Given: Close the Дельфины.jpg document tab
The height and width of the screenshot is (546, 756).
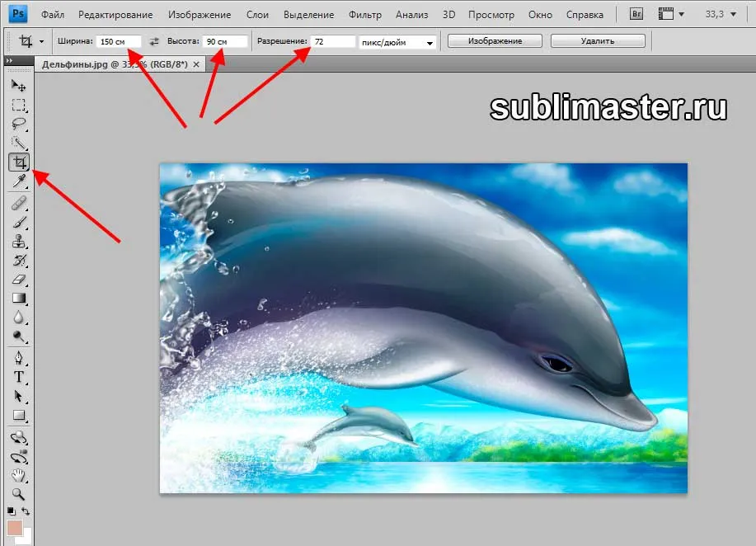Looking at the screenshot, I should [196, 64].
